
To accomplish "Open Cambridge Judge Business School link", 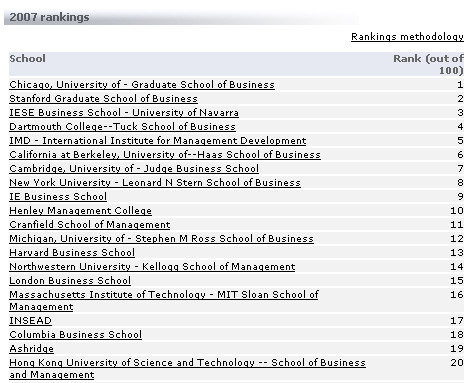I will point(134,169).
